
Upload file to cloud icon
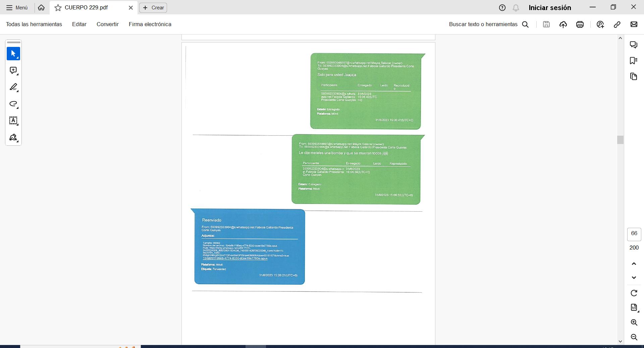[x=563, y=24]
